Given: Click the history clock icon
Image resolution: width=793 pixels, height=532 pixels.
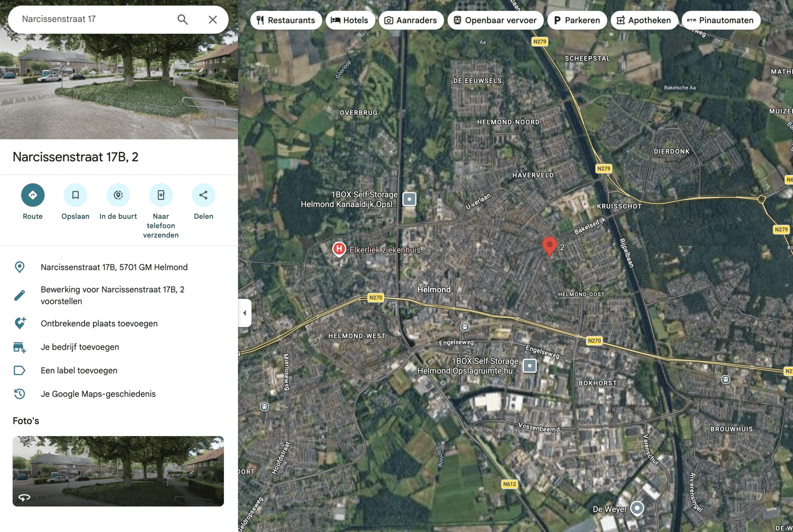Looking at the screenshot, I should [19, 394].
